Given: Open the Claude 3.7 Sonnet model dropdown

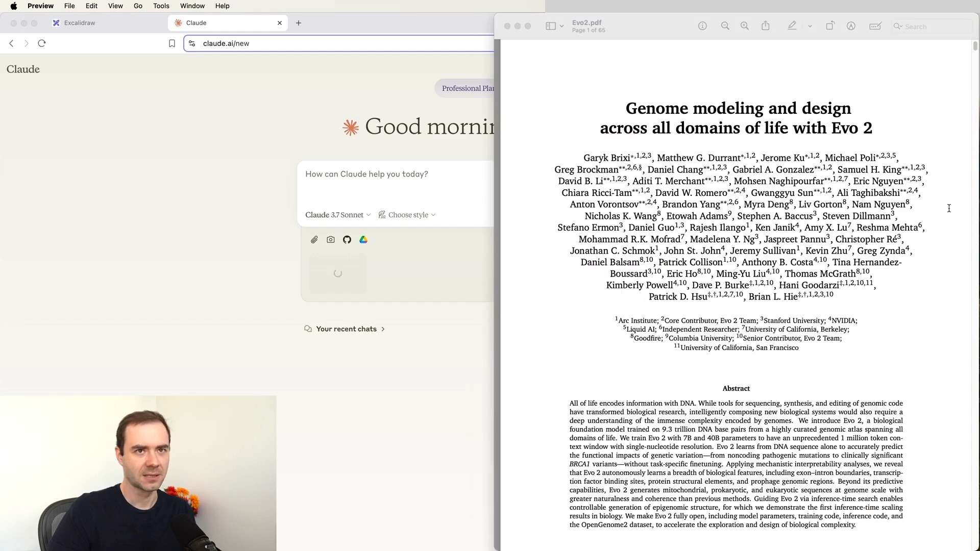Looking at the screenshot, I should point(338,215).
